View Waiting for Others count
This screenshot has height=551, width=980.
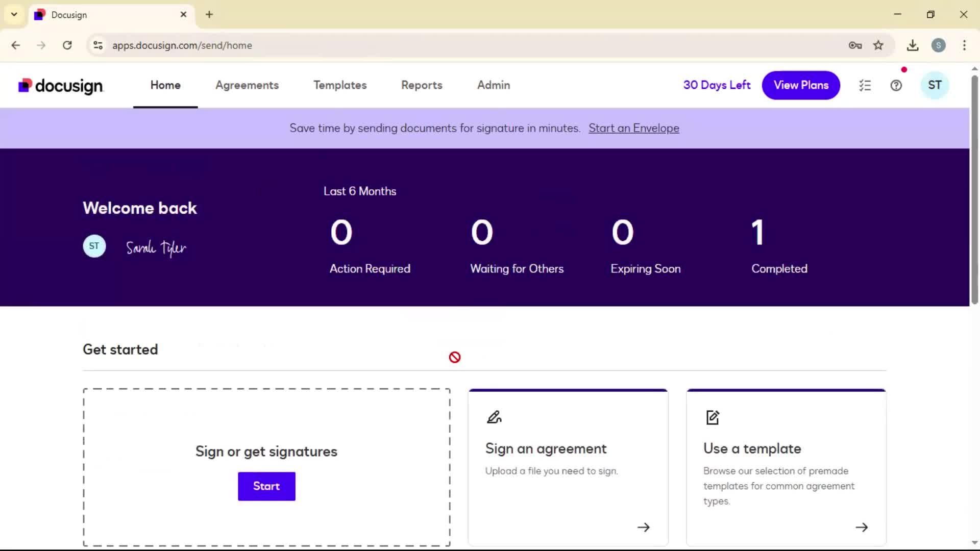(x=517, y=246)
